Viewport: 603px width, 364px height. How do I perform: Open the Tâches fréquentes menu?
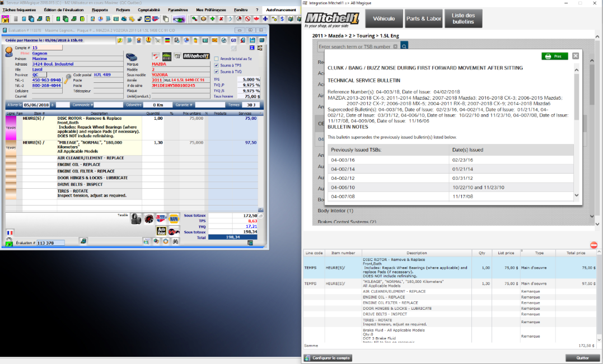19,10
